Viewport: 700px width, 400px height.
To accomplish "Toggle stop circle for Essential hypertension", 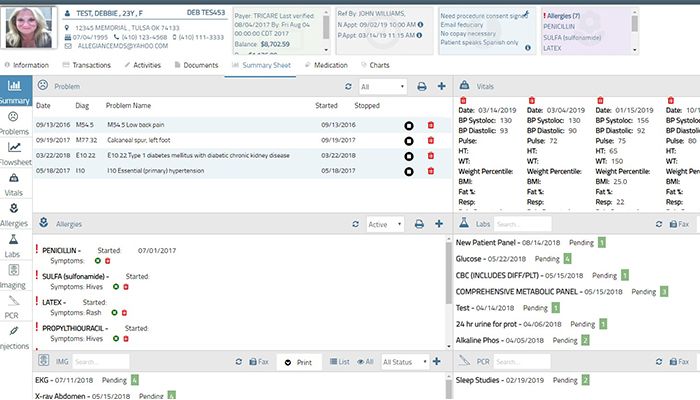I will coord(408,171).
